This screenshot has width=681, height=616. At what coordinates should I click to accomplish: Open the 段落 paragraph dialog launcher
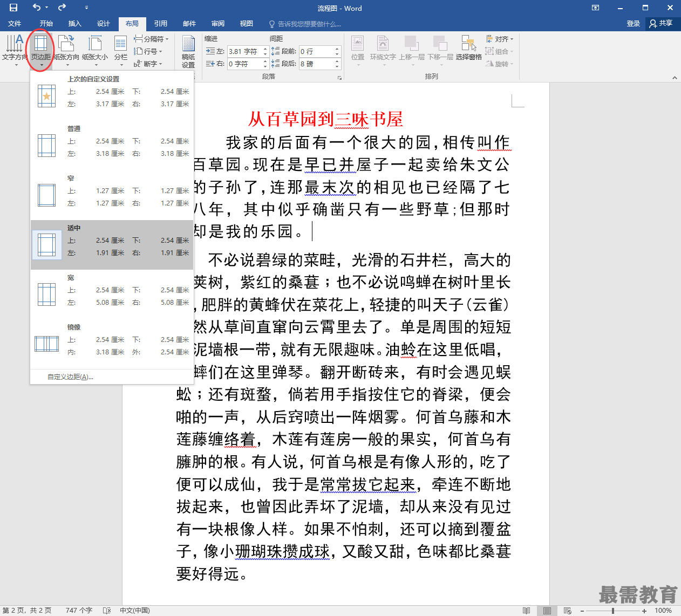tap(339, 78)
